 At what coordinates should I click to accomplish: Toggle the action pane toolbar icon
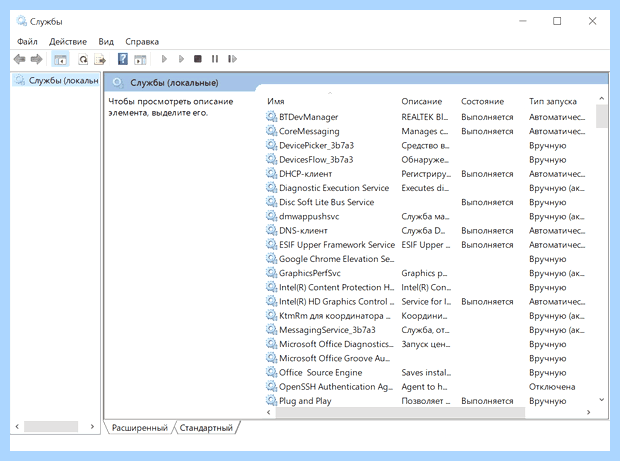(140, 59)
